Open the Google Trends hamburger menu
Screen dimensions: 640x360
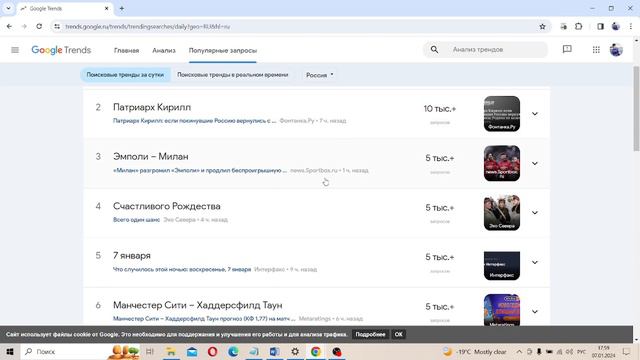[x=15, y=50]
